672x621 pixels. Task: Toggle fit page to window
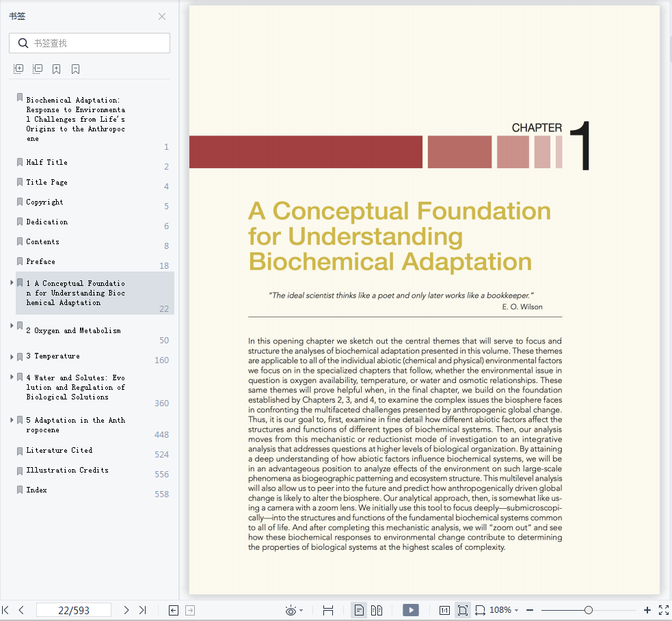[x=462, y=610]
